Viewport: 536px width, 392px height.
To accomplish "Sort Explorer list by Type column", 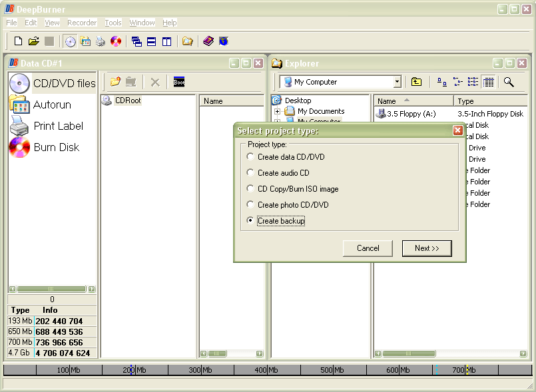I will pos(491,101).
